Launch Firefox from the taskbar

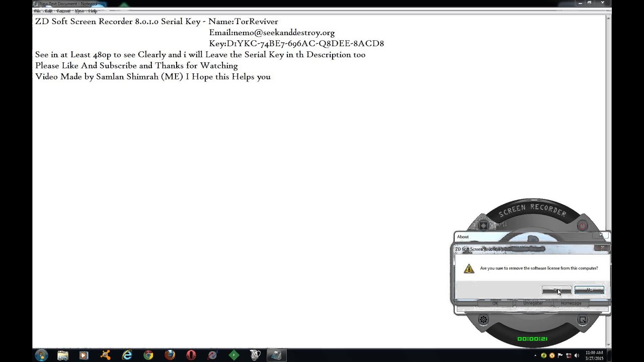(x=170, y=355)
